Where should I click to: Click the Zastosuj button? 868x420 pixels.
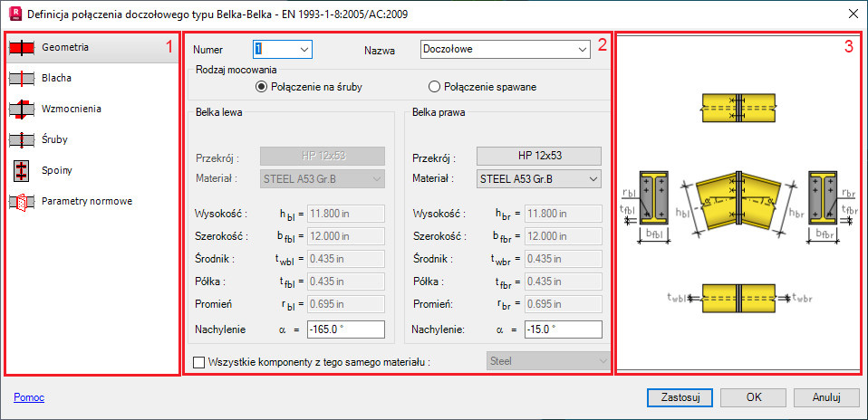pyautogui.click(x=680, y=396)
